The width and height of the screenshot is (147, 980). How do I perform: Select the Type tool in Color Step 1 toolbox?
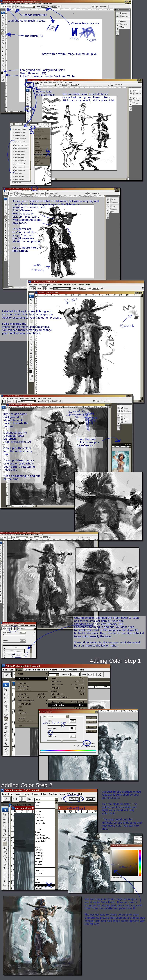click(6, 752)
